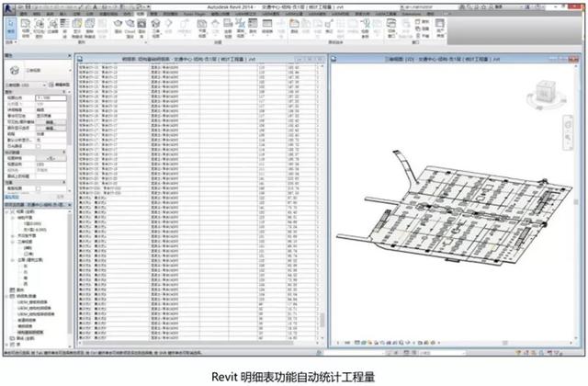Image resolution: width=588 pixels, height=386 pixels.
Task: Click Edit button for visibility/graphics overrides
Action: [x=51, y=122]
